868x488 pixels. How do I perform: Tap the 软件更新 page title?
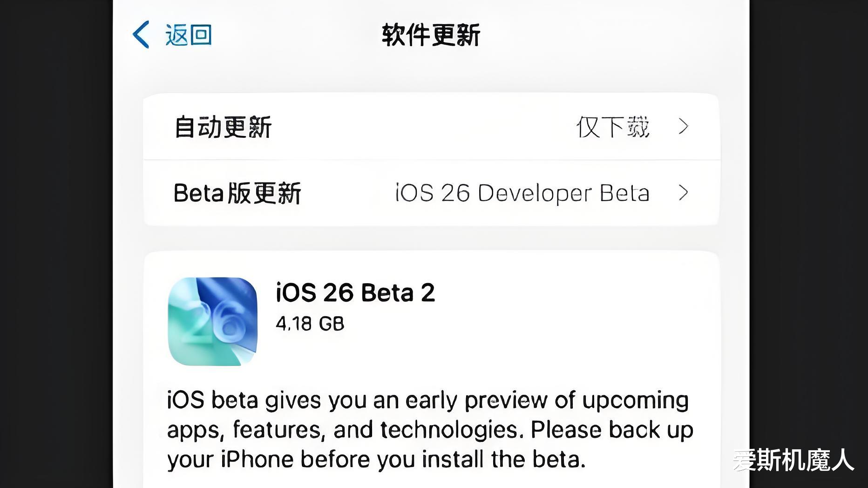[x=431, y=35]
